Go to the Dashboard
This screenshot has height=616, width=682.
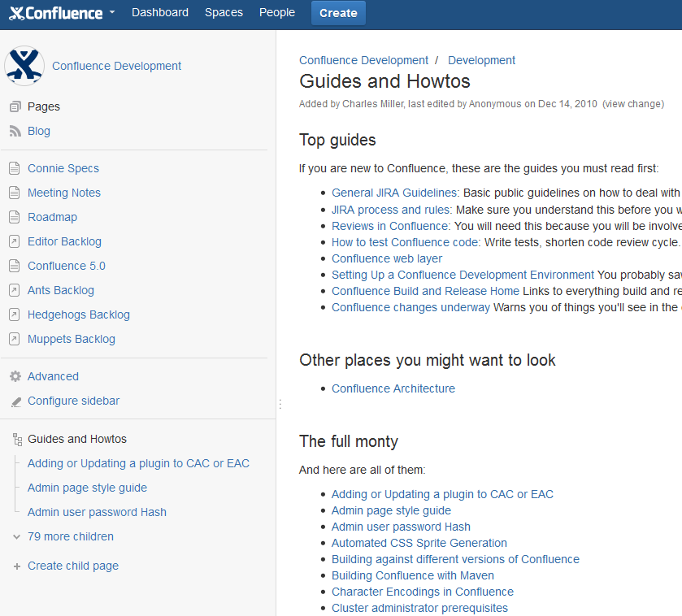tap(160, 12)
